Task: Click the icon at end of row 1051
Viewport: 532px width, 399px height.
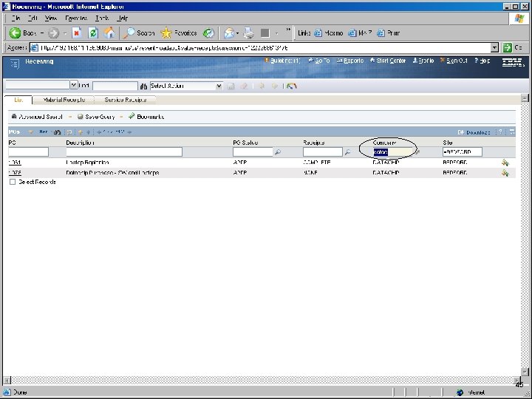Action: coord(505,163)
